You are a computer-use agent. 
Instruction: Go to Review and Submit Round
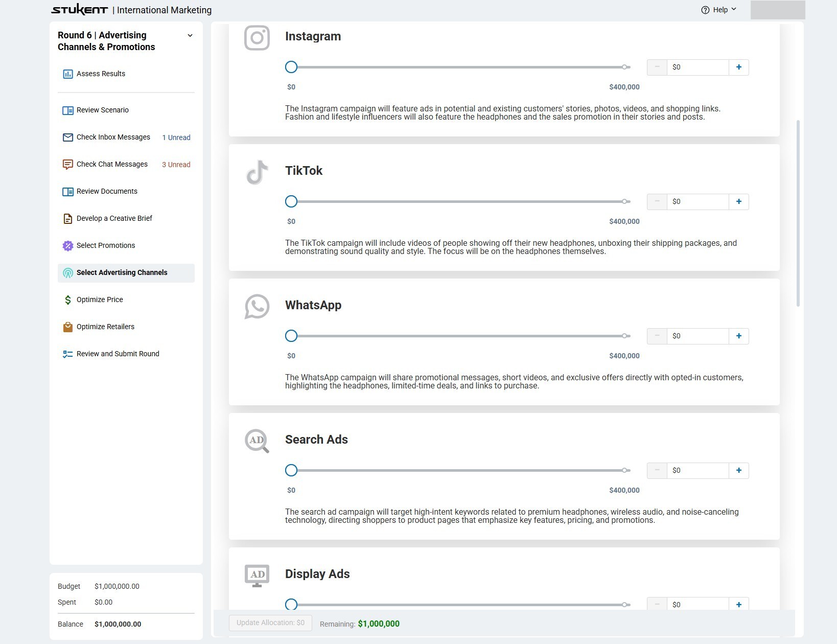[x=126, y=354]
